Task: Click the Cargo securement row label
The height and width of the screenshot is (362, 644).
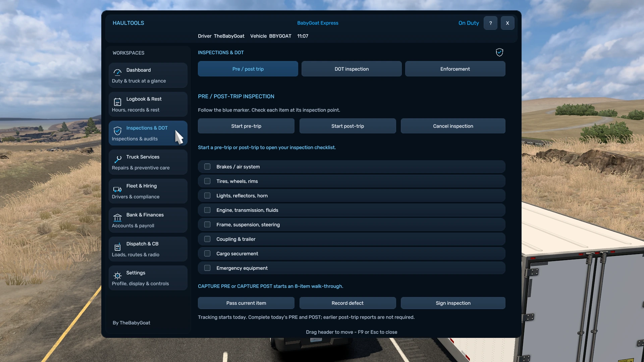Action: (x=237, y=254)
